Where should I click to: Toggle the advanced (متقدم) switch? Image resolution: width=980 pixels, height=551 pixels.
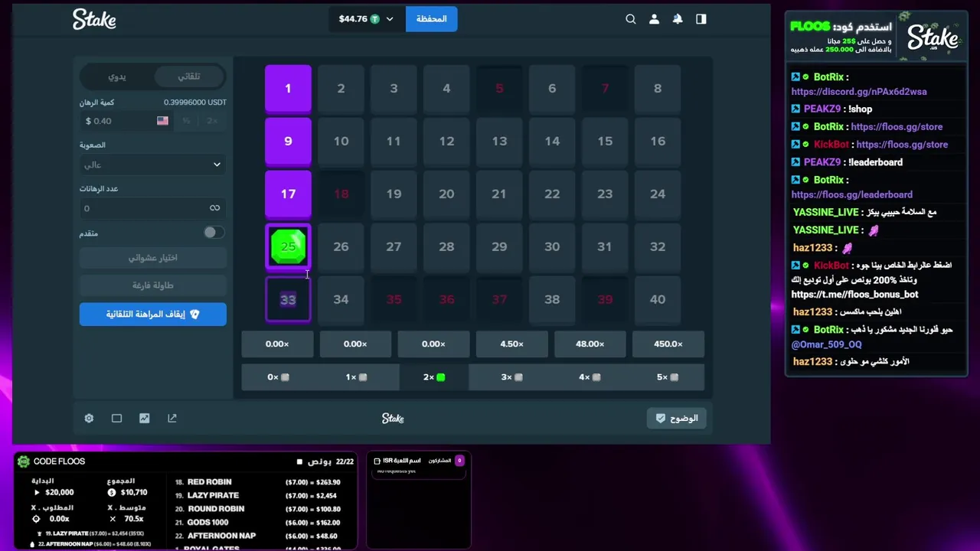tap(214, 233)
